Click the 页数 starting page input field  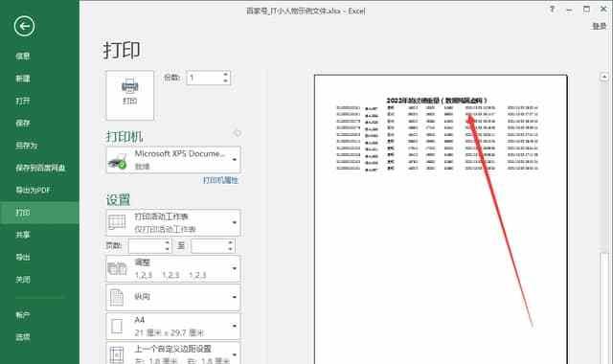(146, 246)
